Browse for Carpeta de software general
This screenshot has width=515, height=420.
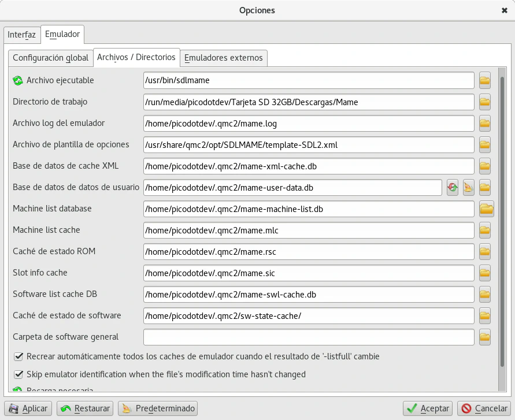[484, 337]
